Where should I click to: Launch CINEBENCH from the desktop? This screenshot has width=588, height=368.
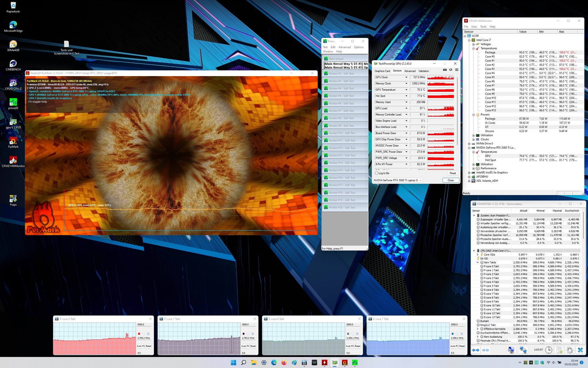click(13, 65)
